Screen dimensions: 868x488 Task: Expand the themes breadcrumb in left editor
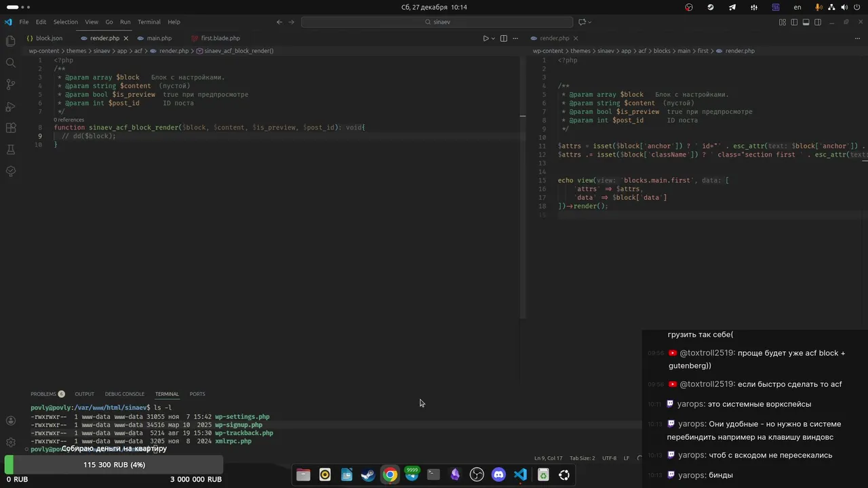point(76,51)
